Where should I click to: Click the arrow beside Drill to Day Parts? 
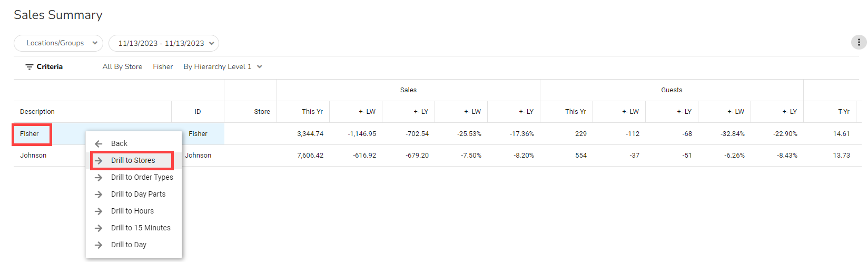[98, 195]
